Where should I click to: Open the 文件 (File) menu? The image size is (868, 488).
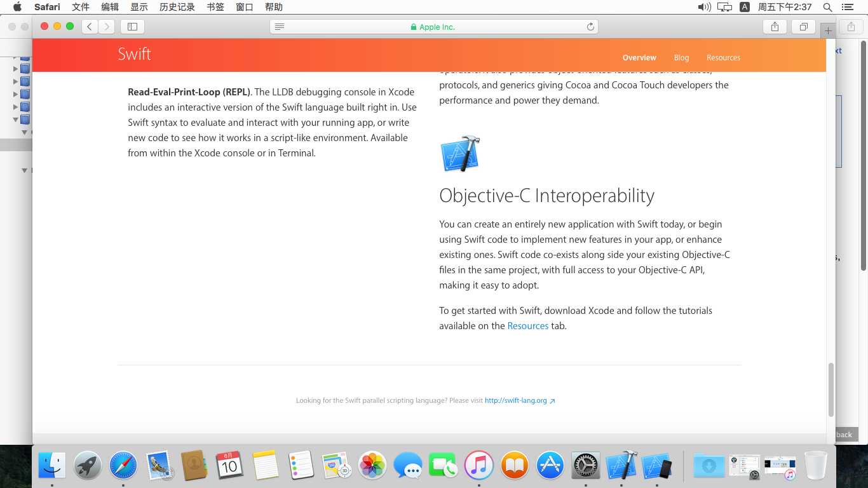[81, 7]
